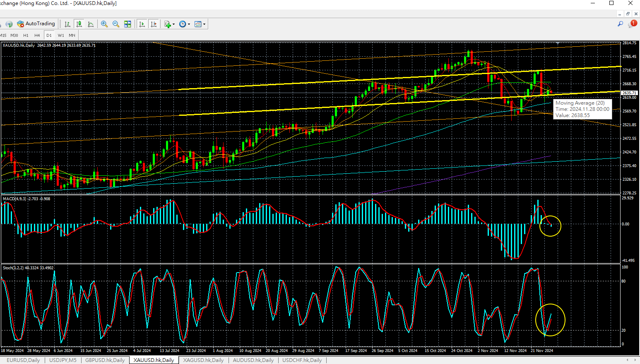Open the XAGUSD.hk,Daily chart tab
This screenshot has height=364, width=640.
(203, 360)
